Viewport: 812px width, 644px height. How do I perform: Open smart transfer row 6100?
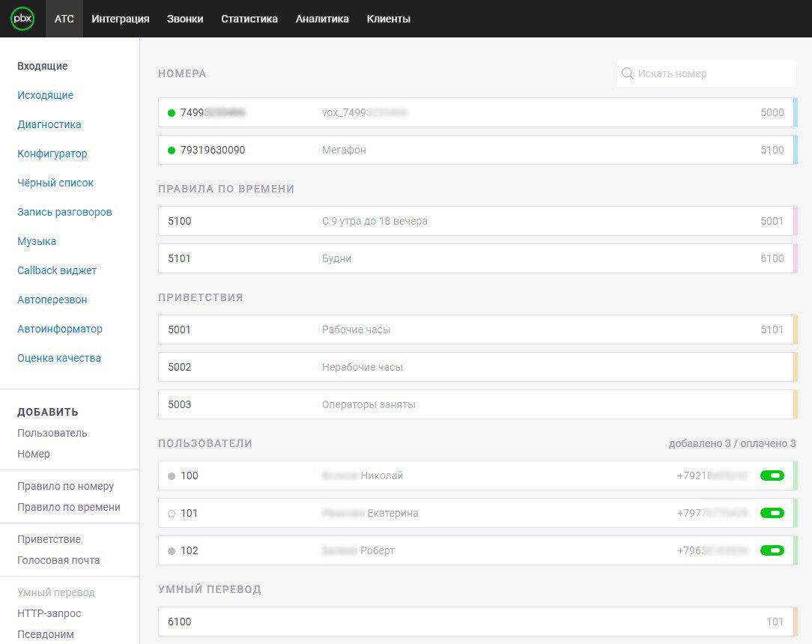point(477,622)
